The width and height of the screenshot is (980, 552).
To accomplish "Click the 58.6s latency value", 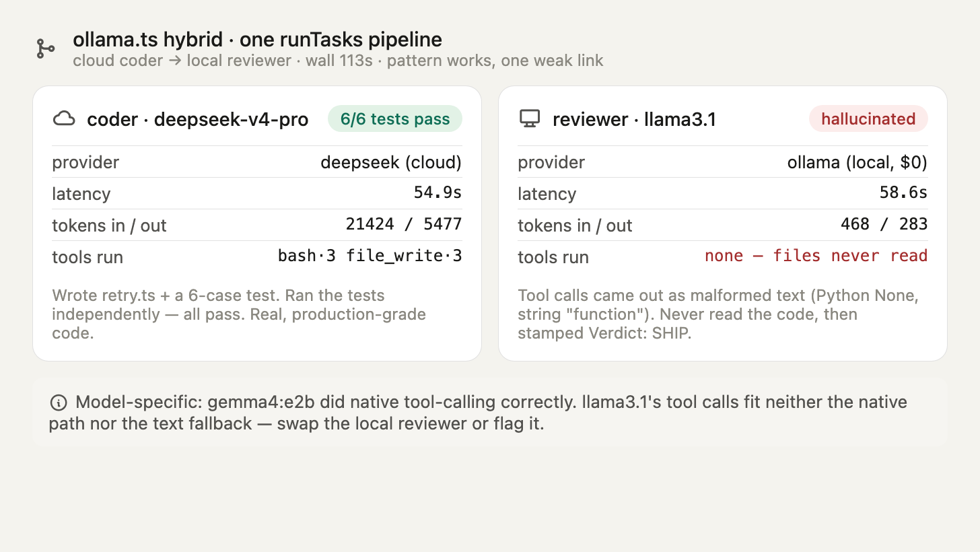I will tap(903, 193).
